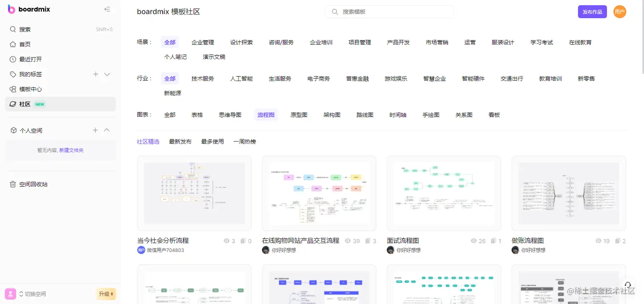Image resolution: width=644 pixels, height=304 pixels.
Task: Click the 升级 upgrade button
Action: (106, 294)
